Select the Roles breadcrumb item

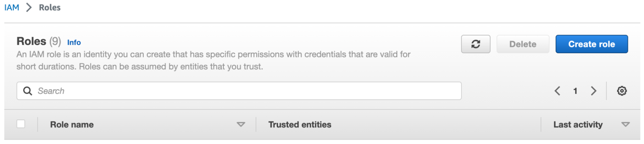[x=50, y=7]
